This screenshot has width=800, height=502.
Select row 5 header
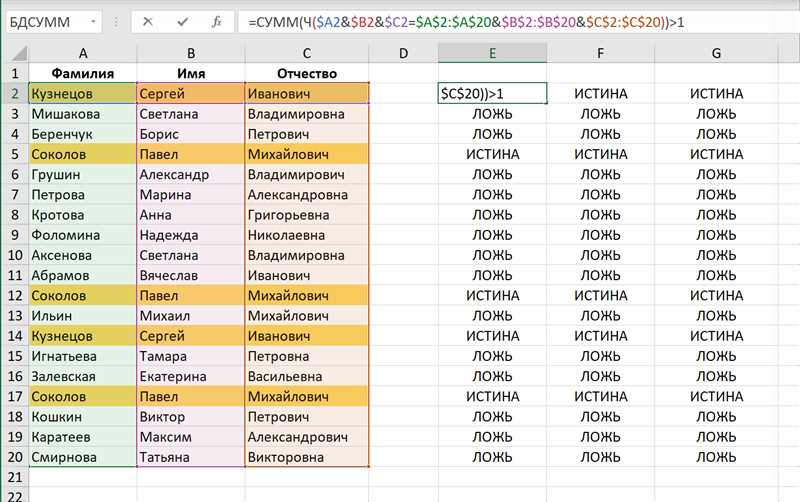[15, 154]
